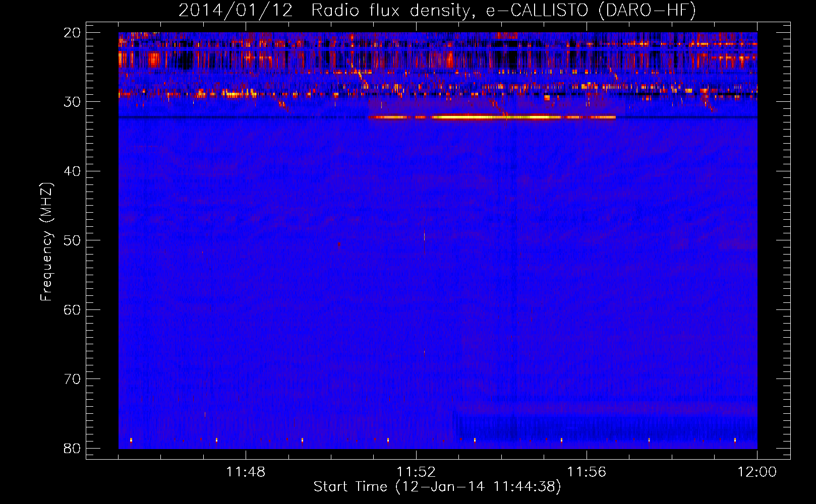
Task: Click the 12:00 time tick label
Action: pyautogui.click(x=757, y=472)
